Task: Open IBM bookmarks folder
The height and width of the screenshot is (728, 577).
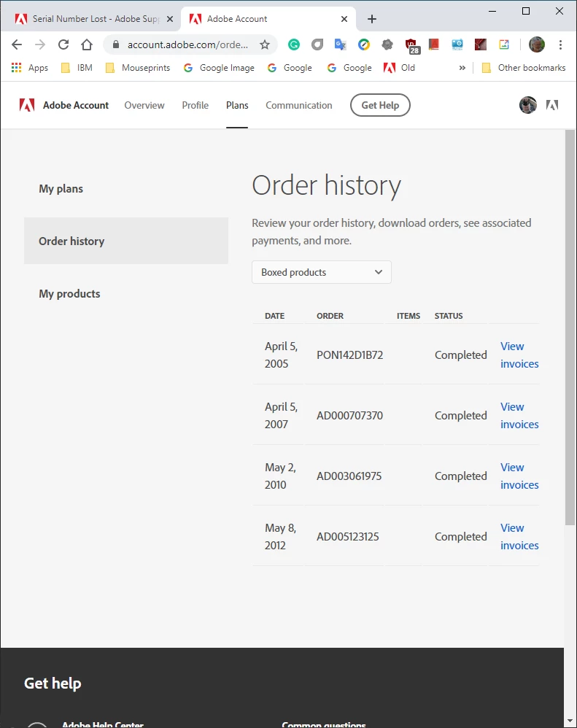Action: 77,68
